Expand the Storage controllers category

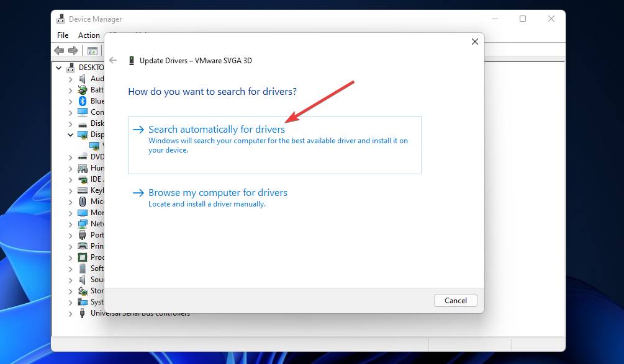70,291
